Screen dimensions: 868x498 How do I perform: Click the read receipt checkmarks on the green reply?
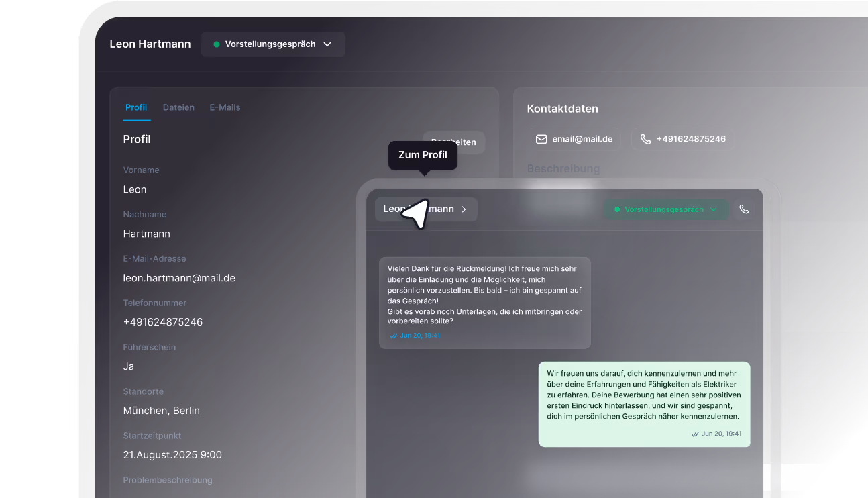(x=694, y=434)
